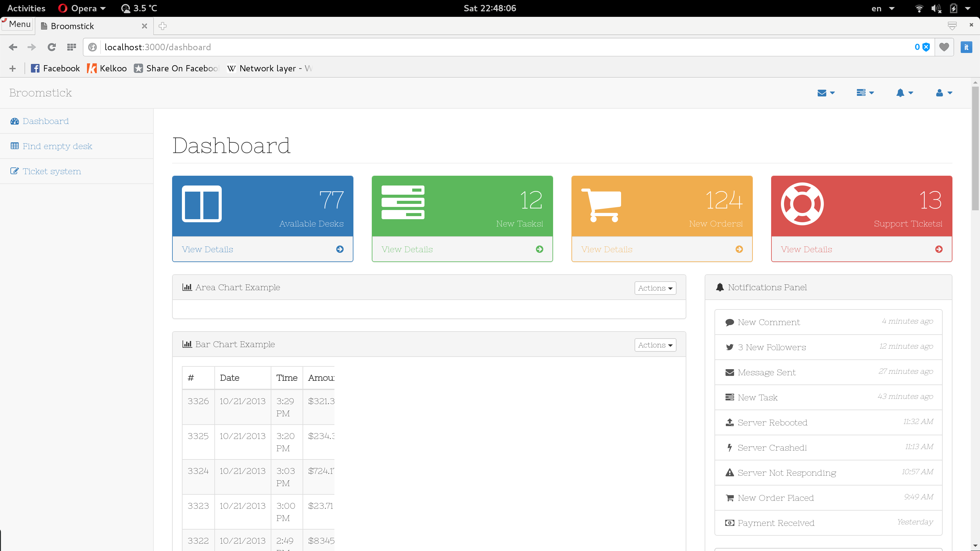Click the arrow icon in Available Desks card

point(340,249)
